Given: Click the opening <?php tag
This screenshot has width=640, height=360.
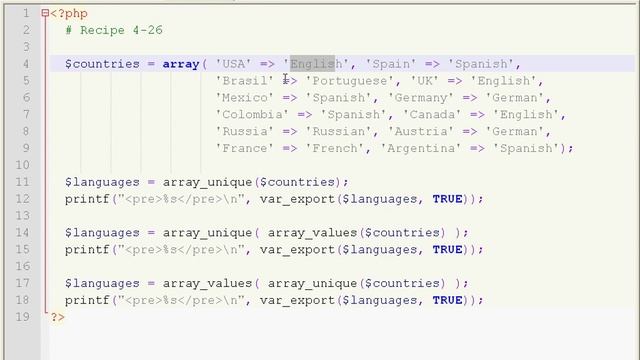Looking at the screenshot, I should point(69,13).
